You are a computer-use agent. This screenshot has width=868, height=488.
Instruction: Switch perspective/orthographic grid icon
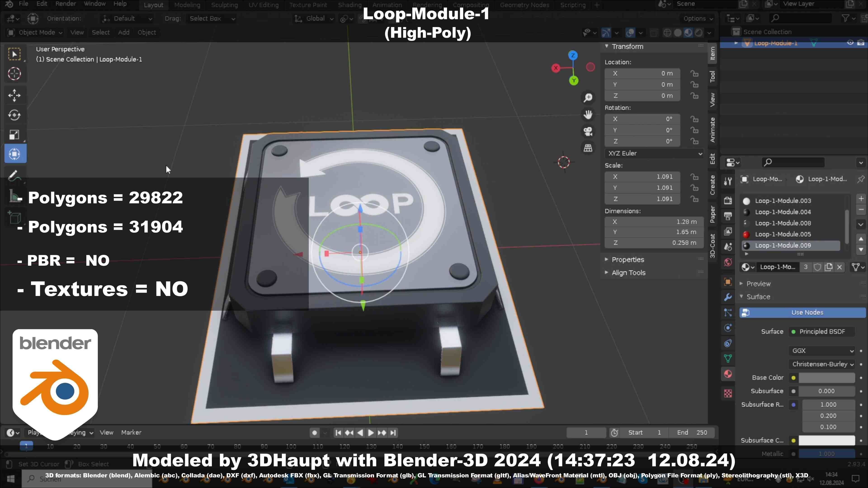click(x=588, y=148)
